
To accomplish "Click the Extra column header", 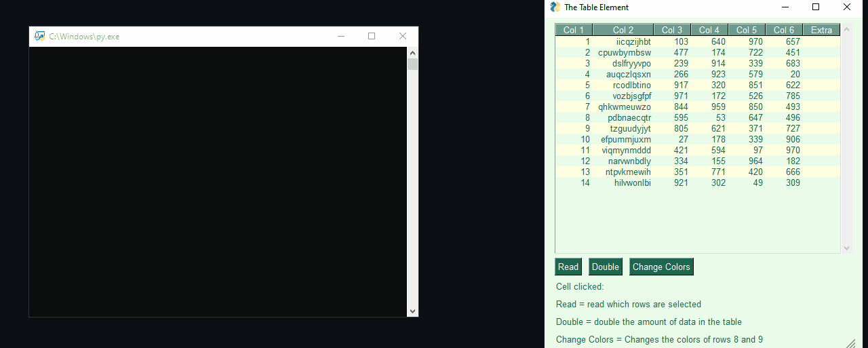I will pyautogui.click(x=821, y=30).
